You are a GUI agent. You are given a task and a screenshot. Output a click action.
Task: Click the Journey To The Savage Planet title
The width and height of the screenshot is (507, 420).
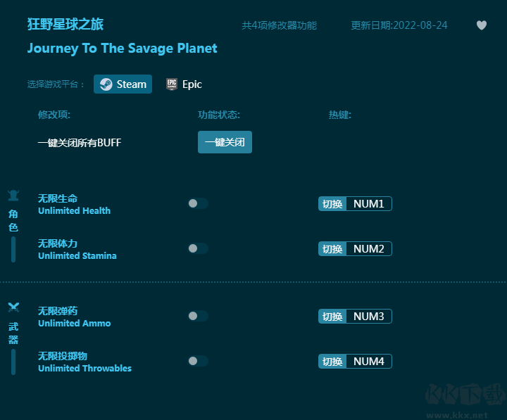[x=122, y=49]
